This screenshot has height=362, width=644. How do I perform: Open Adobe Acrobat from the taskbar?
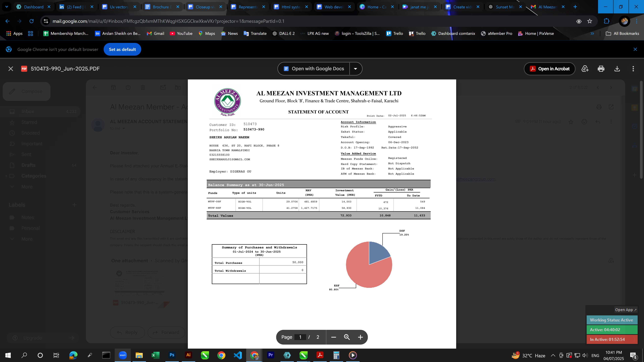point(320,355)
